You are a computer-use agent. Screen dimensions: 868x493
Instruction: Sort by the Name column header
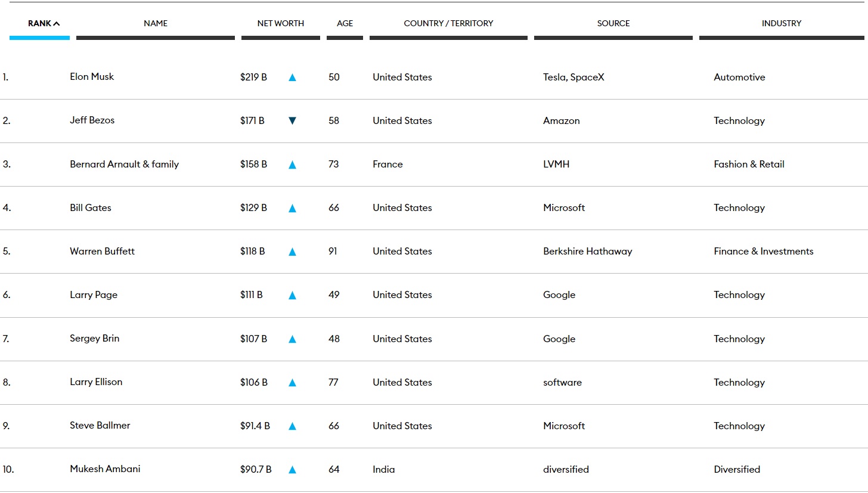point(156,24)
